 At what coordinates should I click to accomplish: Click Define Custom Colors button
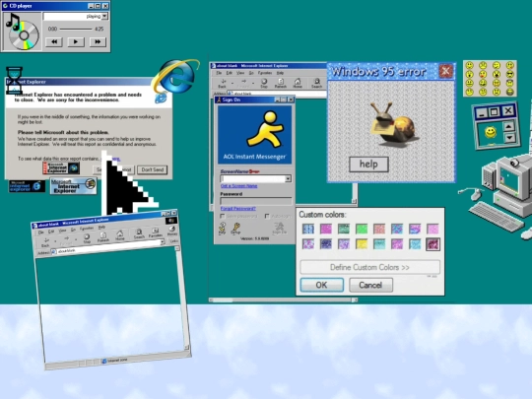(369, 267)
